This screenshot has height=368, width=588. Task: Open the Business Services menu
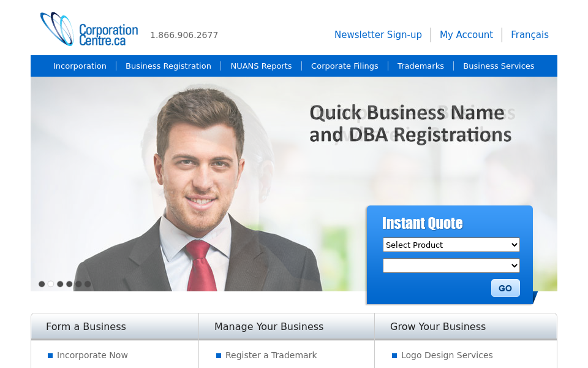499,66
